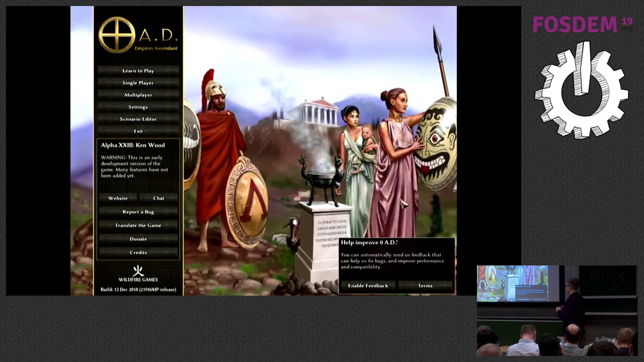Launch the Scenario Editor
Image resolution: width=644 pixels, height=362 pixels.
coord(138,119)
